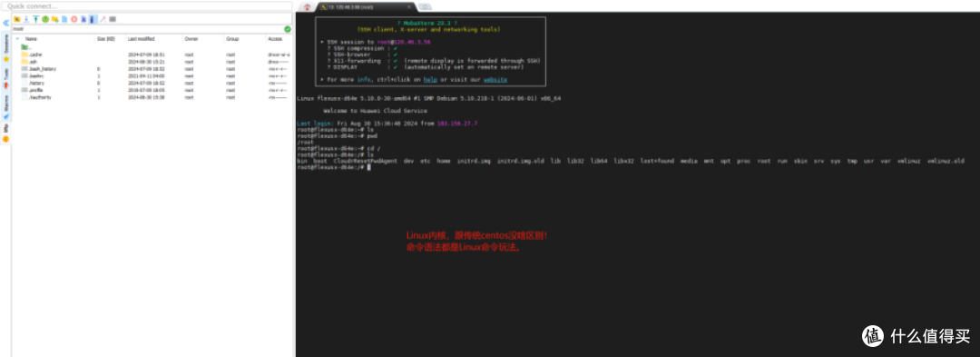The image size is (980, 357).
Task: Sort files by Size (KB) column
Action: [x=106, y=39]
